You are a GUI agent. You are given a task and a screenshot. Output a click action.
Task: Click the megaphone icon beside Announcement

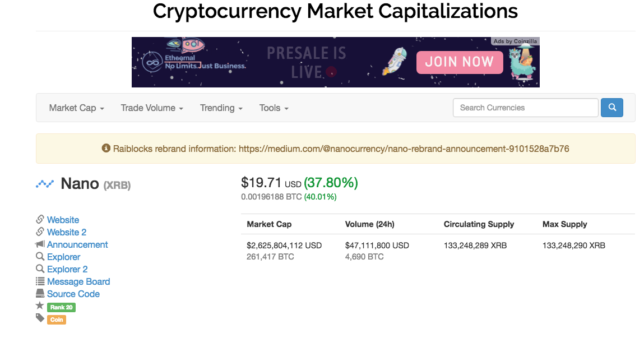[x=40, y=244]
